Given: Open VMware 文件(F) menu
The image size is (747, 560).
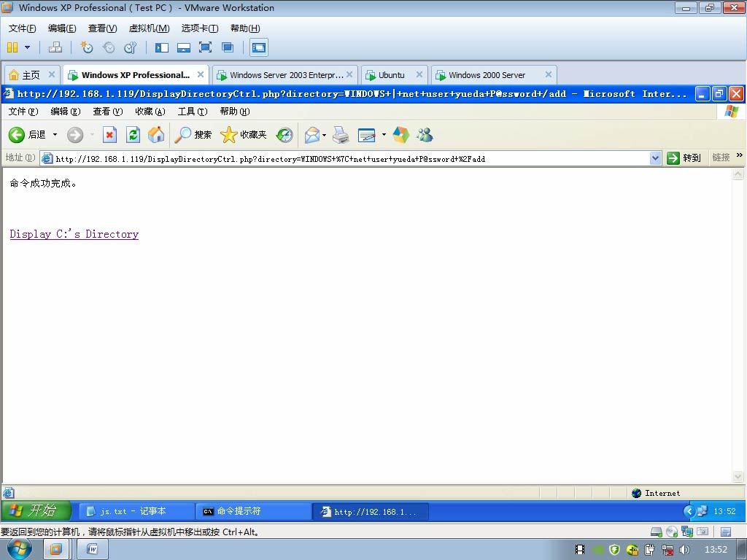Looking at the screenshot, I should pos(23,28).
